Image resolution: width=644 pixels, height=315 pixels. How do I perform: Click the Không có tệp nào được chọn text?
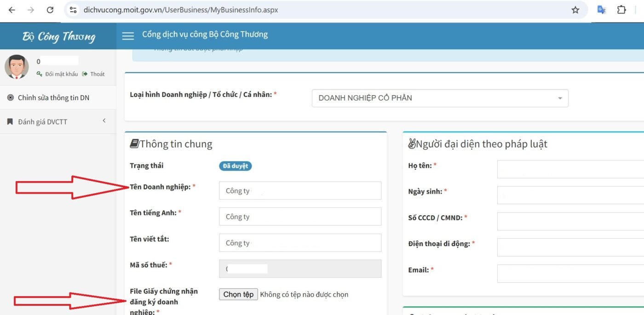(x=304, y=294)
